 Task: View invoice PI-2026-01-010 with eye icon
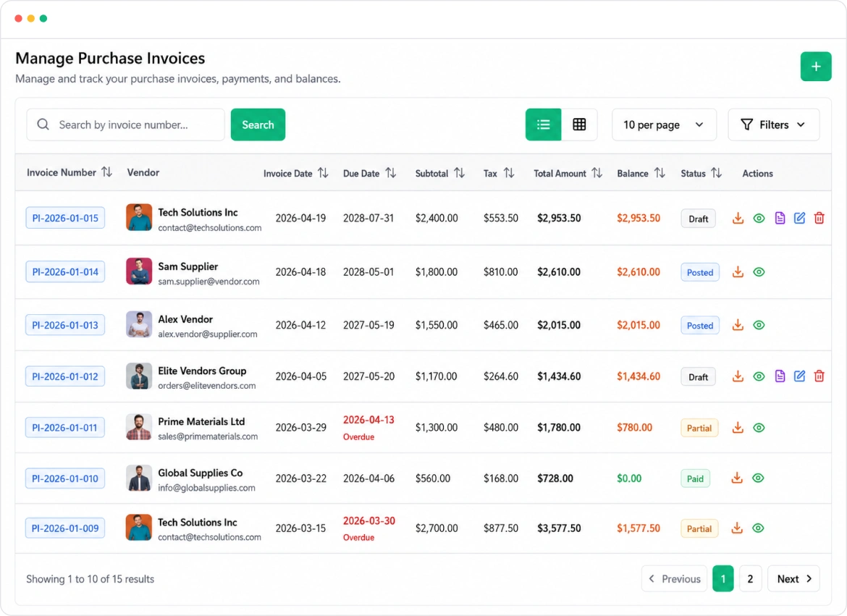[x=758, y=478]
